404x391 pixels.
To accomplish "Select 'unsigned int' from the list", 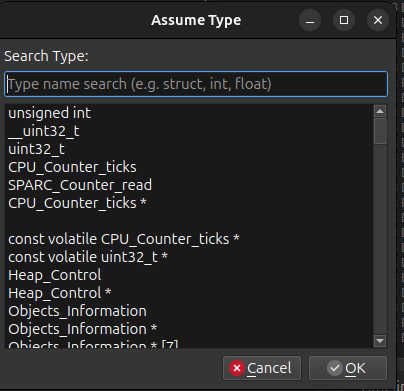I will 189,113.
